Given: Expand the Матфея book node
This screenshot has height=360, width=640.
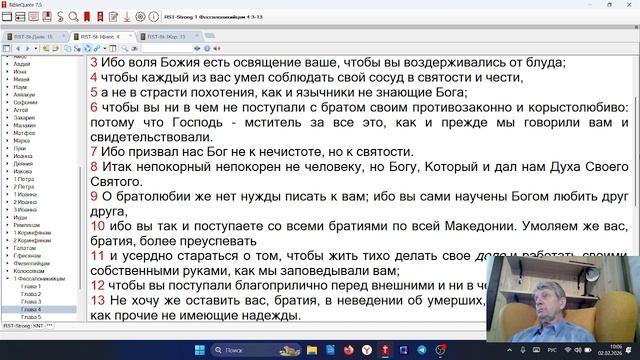Looking at the screenshot, I should click(x=7, y=133).
